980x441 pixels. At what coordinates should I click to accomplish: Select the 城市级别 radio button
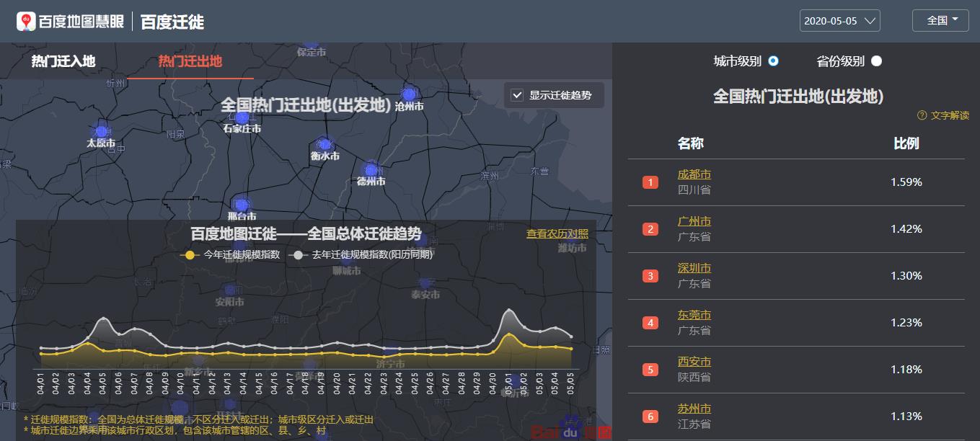coord(774,61)
